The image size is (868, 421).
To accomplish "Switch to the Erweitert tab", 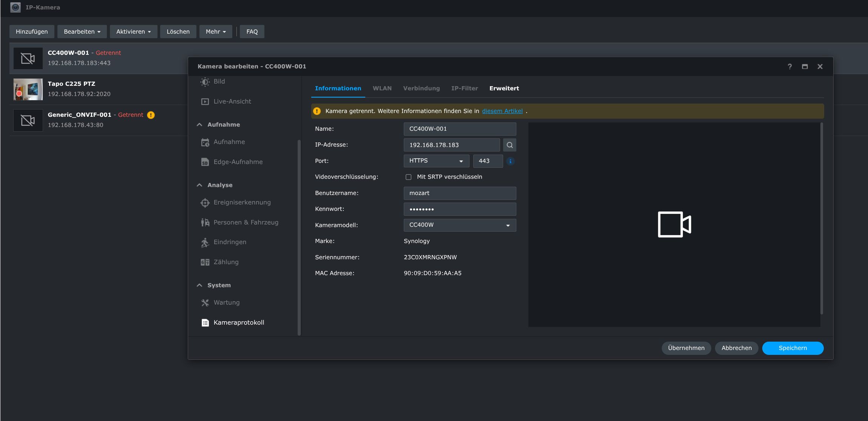I will [504, 88].
